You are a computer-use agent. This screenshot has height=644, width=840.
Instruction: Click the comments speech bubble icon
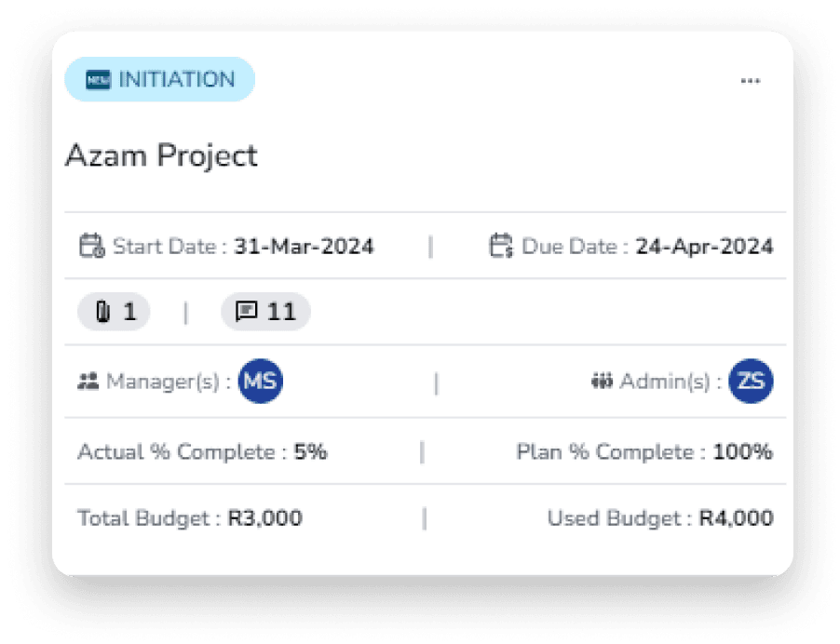pyautogui.click(x=246, y=312)
